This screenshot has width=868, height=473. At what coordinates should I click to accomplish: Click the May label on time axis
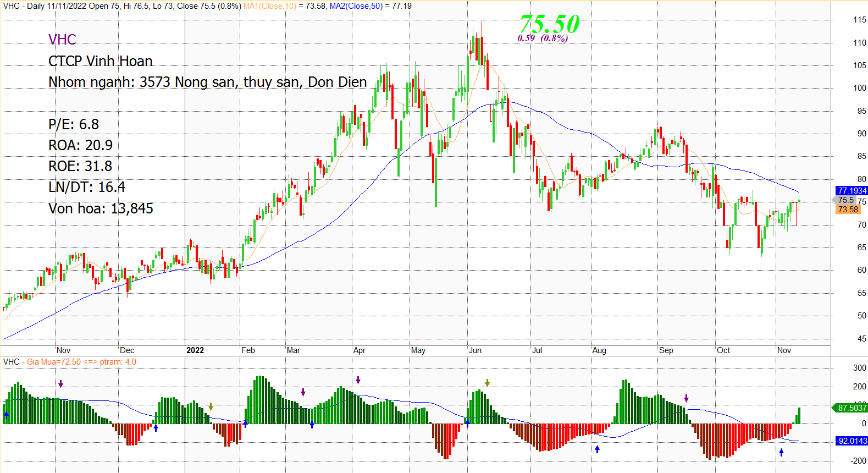[418, 350]
